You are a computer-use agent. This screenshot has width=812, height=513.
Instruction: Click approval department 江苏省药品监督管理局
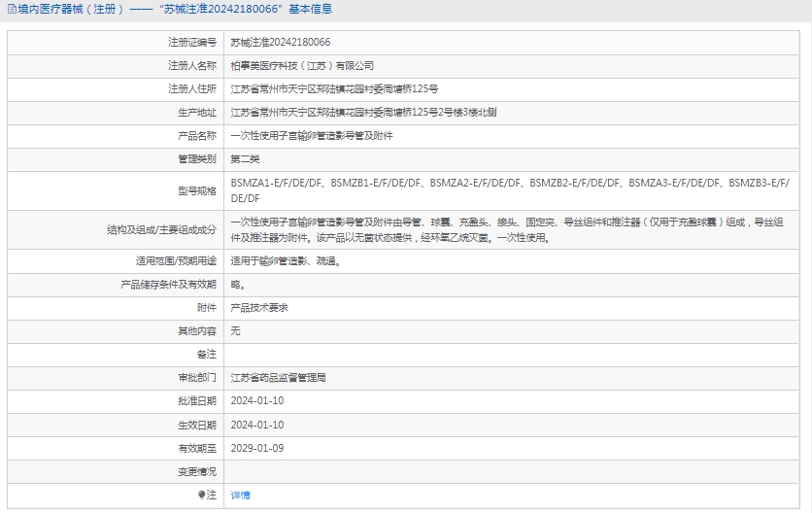point(278,377)
